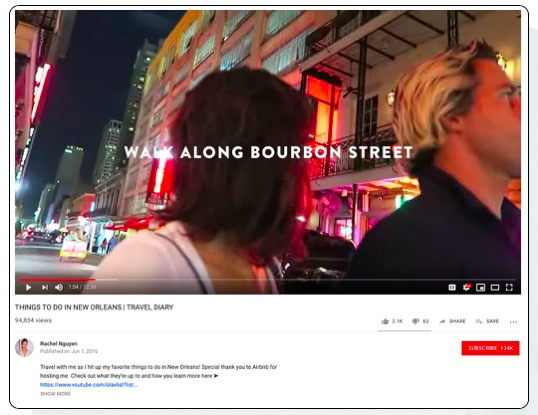Skip to the next video

point(45,287)
